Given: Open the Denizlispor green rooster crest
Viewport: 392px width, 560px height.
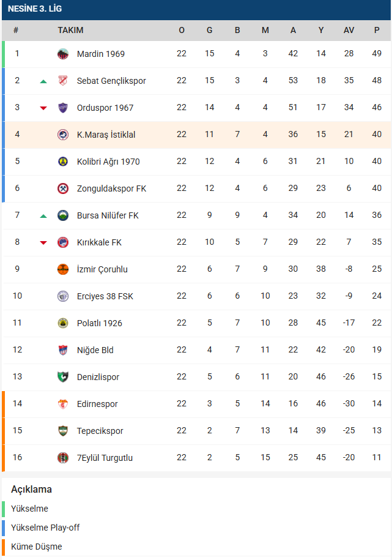Looking at the screenshot, I should coord(63,377).
